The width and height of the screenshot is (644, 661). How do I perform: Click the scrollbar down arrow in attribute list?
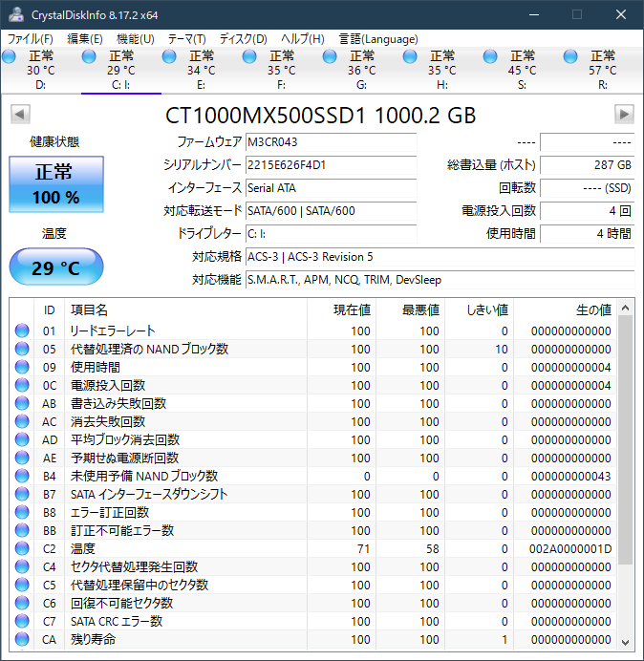625,641
